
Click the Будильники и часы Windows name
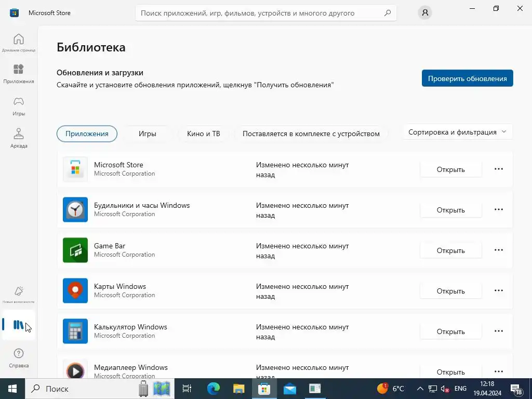coord(142,205)
